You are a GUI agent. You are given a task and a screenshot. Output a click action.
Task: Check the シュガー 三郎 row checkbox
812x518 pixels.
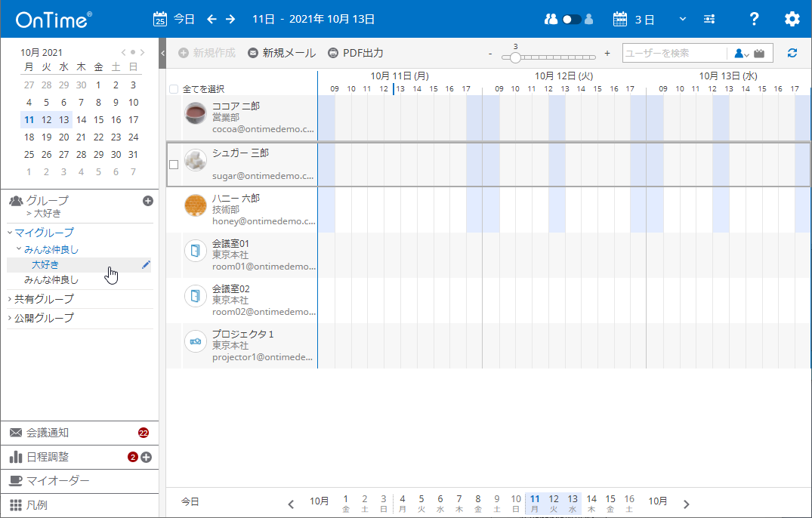[x=174, y=165]
